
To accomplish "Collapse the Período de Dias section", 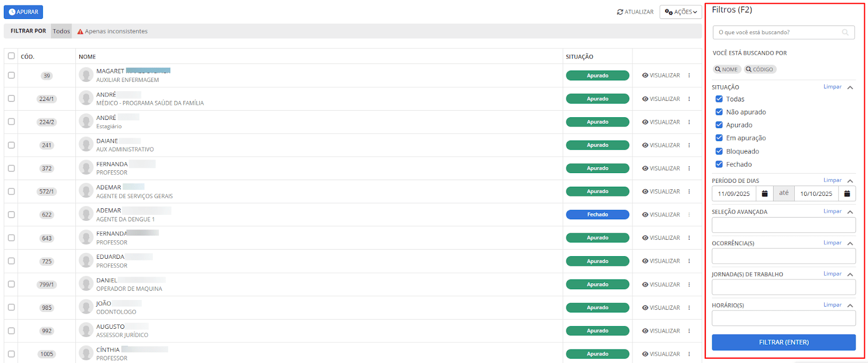I will [x=850, y=181].
